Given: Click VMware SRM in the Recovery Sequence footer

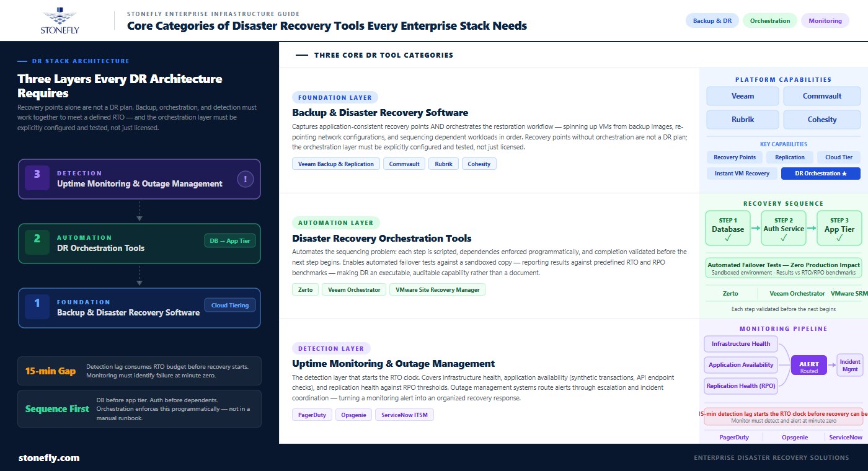Looking at the screenshot, I should (x=849, y=294).
